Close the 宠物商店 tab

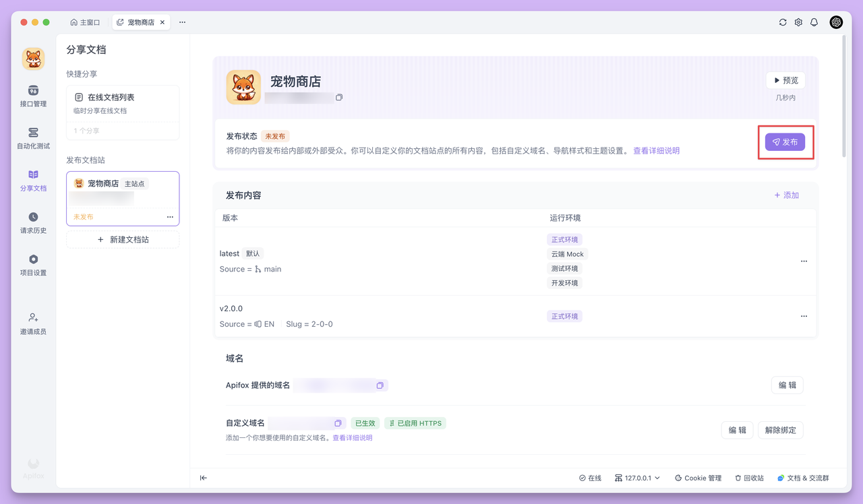click(x=162, y=22)
